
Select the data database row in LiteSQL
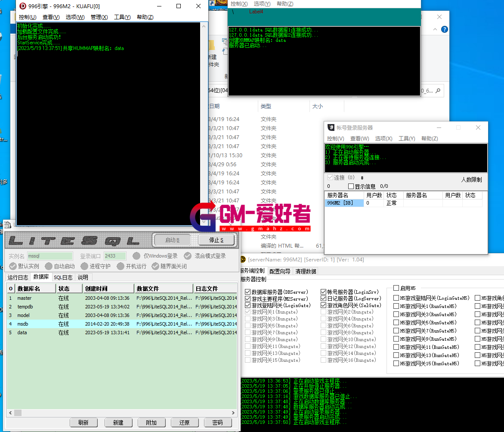122,333
